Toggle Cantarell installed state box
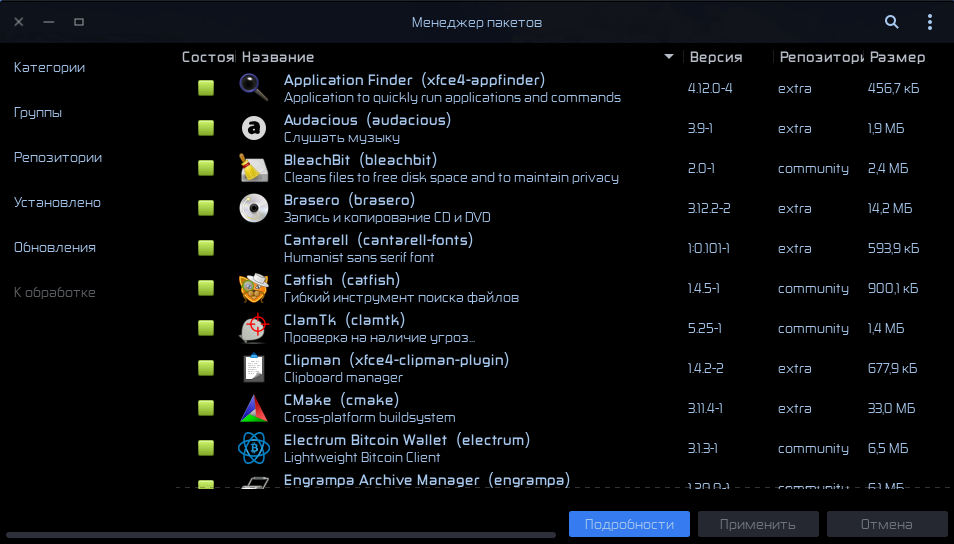Screen dimensions: 954x544 pyautogui.click(x=206, y=248)
